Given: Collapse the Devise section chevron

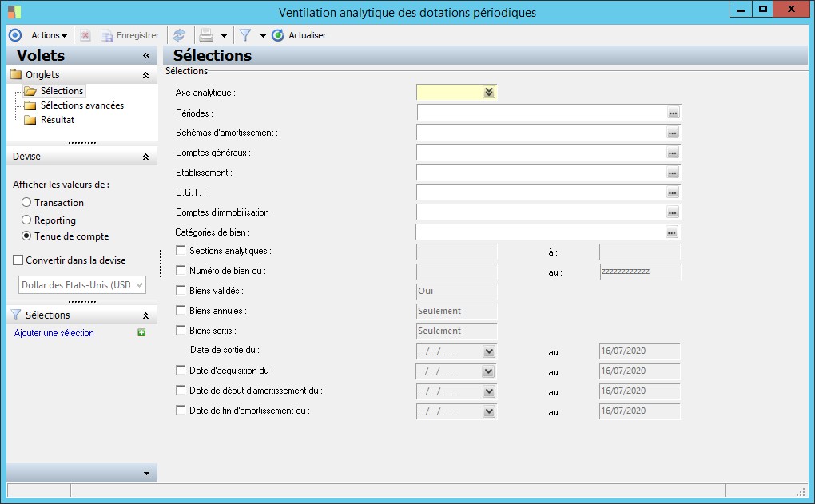Looking at the screenshot, I should pos(145,157).
